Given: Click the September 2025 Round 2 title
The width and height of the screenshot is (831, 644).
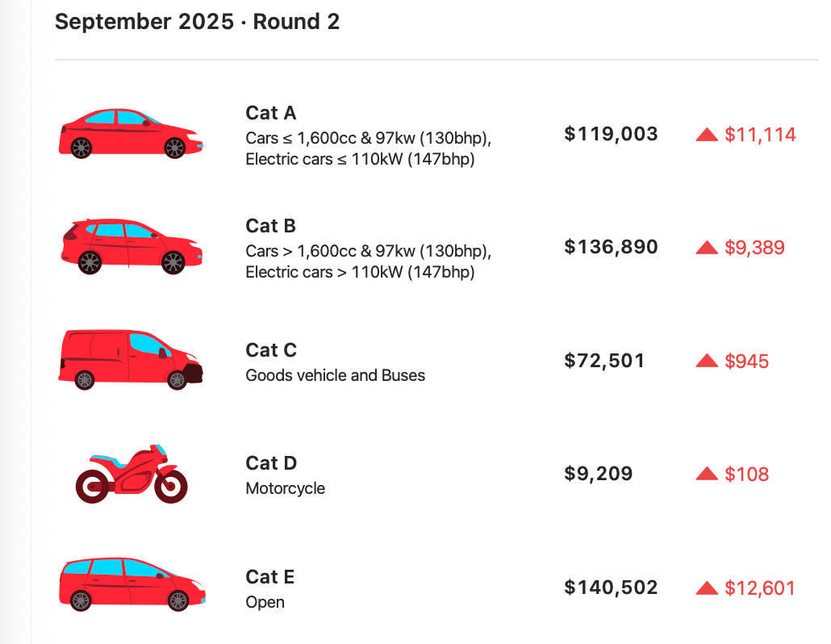Looking at the screenshot, I should point(197,22).
